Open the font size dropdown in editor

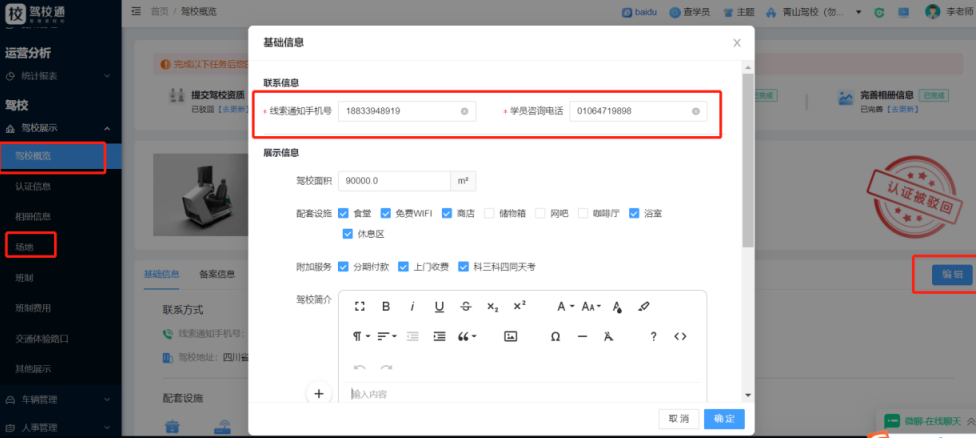click(591, 306)
